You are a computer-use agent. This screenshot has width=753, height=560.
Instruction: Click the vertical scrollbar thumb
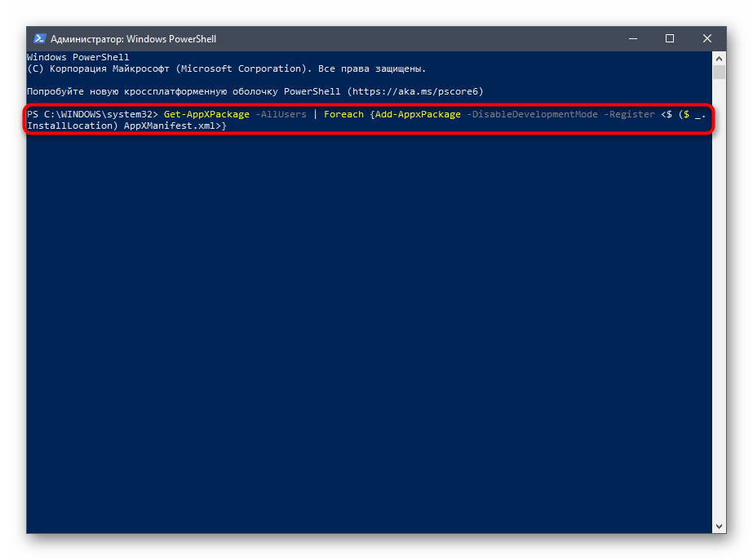pos(719,73)
